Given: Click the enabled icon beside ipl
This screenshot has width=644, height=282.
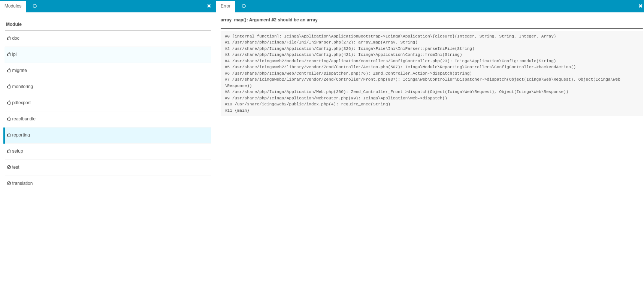Looking at the screenshot, I should tap(9, 54).
